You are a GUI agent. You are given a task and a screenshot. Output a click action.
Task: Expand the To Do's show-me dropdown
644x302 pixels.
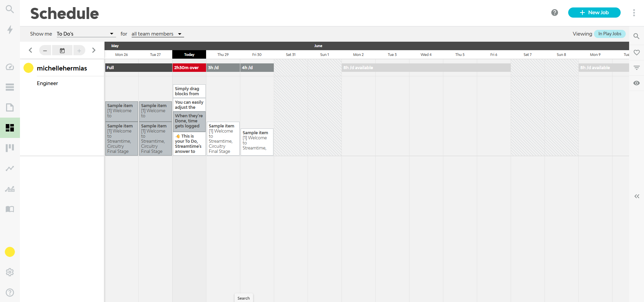[86, 34]
